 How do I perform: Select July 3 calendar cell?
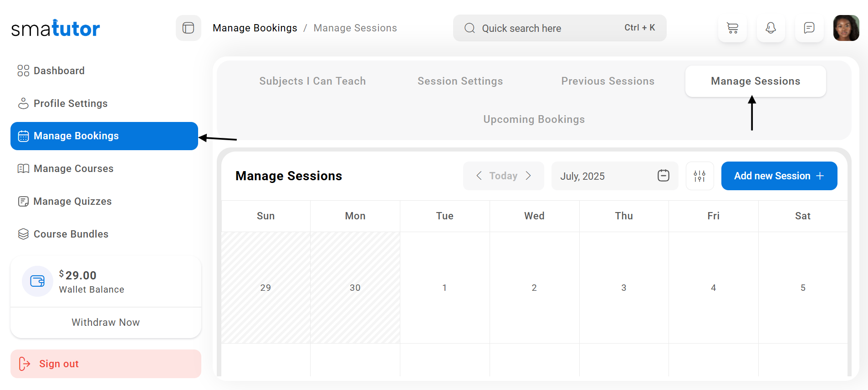click(623, 288)
